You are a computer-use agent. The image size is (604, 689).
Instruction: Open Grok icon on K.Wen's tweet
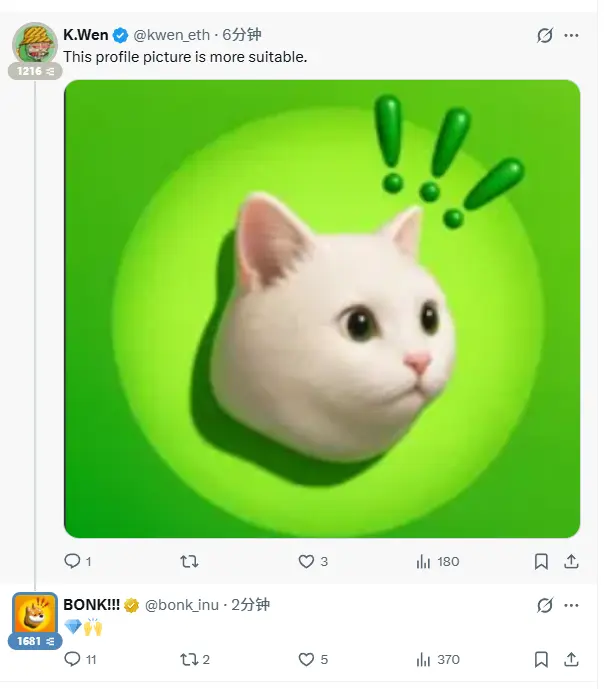point(544,35)
